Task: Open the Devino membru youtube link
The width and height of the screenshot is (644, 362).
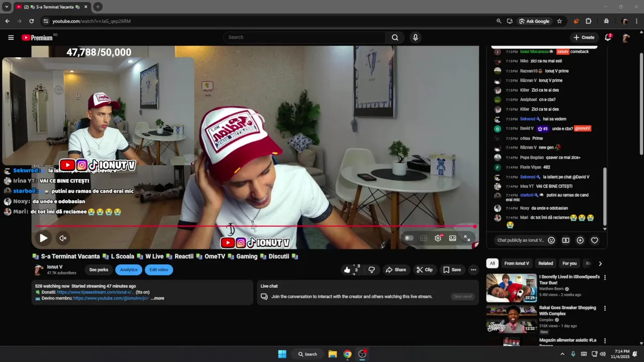Action: (x=111, y=298)
